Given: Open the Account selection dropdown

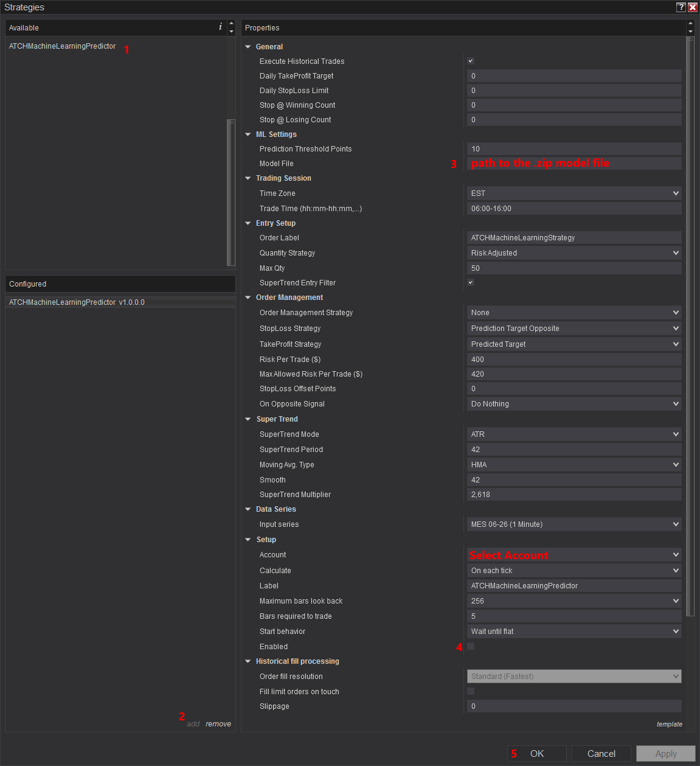Looking at the screenshot, I should click(x=574, y=555).
